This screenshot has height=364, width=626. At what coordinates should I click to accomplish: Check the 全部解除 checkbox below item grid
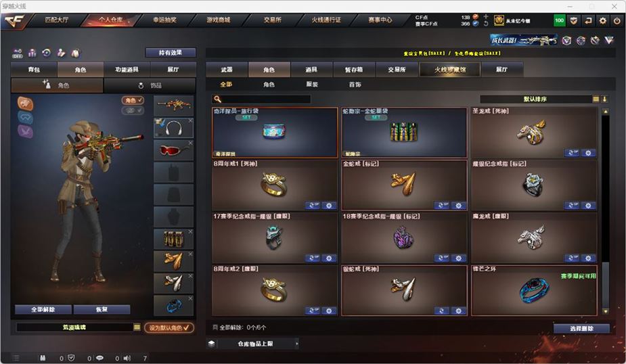click(x=215, y=327)
